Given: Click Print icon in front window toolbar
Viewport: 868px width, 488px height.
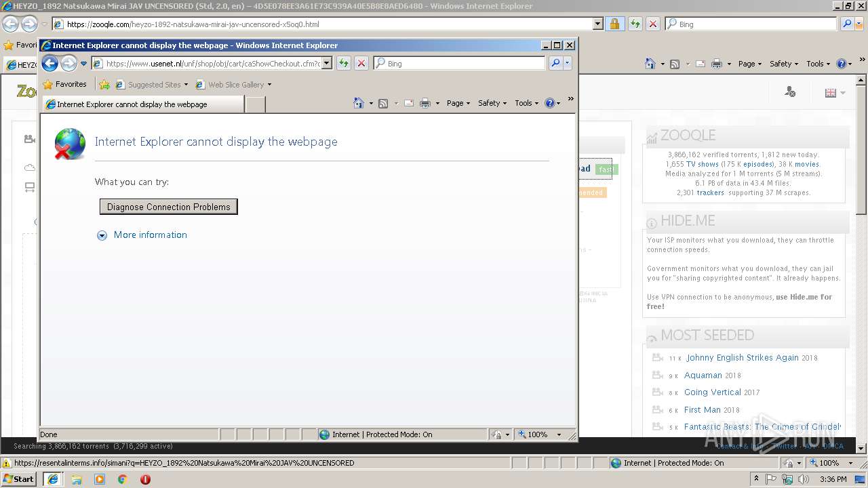Looking at the screenshot, I should click(x=425, y=103).
